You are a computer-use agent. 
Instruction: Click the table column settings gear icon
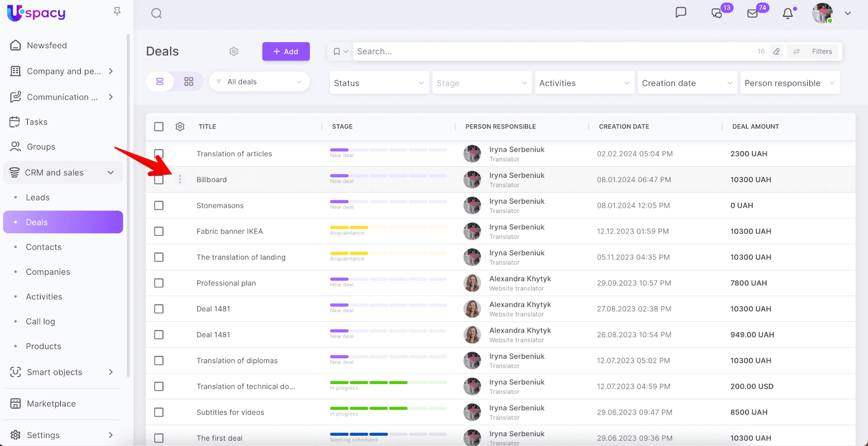coord(180,127)
